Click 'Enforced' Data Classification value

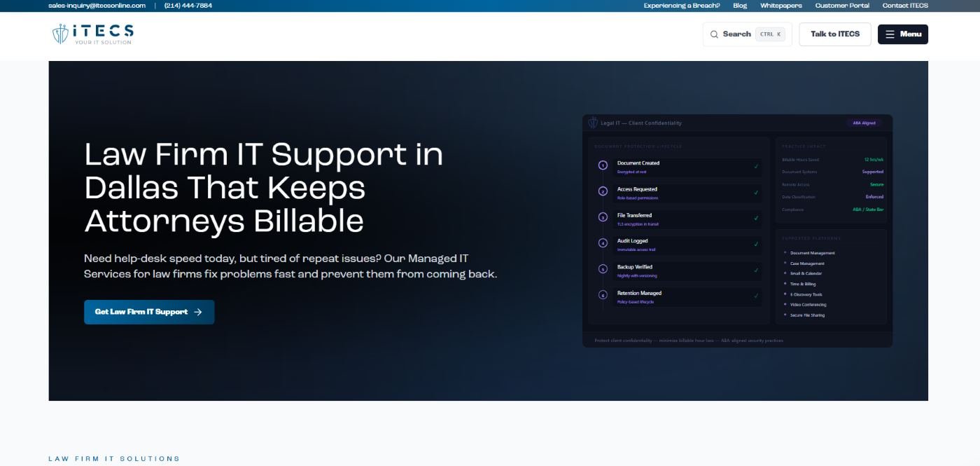(874, 197)
